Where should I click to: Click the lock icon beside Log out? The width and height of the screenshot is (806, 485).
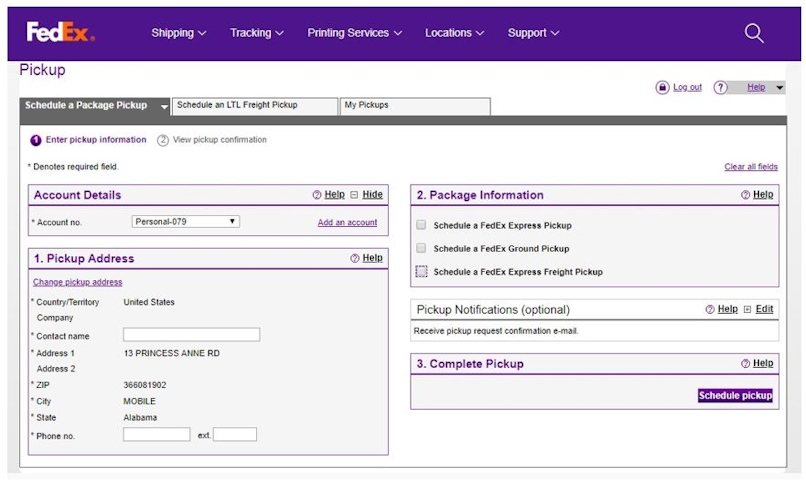(662, 88)
